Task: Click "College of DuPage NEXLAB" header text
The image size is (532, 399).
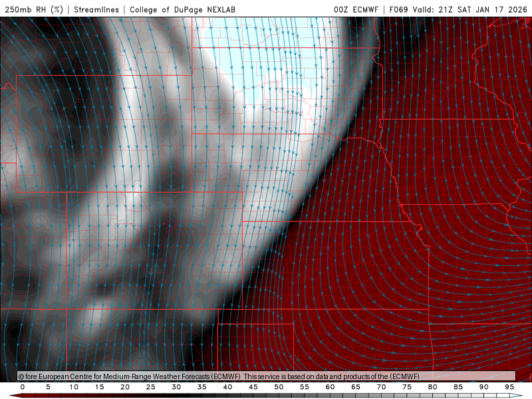Action: (182, 9)
